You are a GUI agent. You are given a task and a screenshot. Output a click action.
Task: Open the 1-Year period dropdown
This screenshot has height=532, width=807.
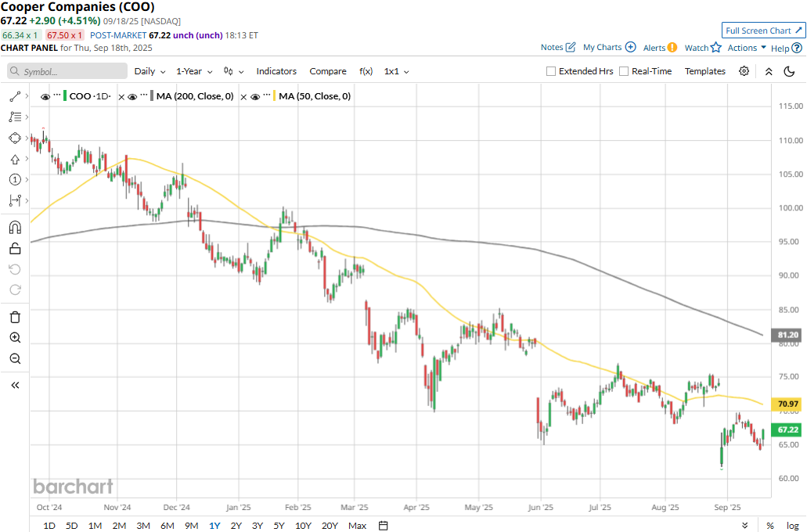pos(194,71)
